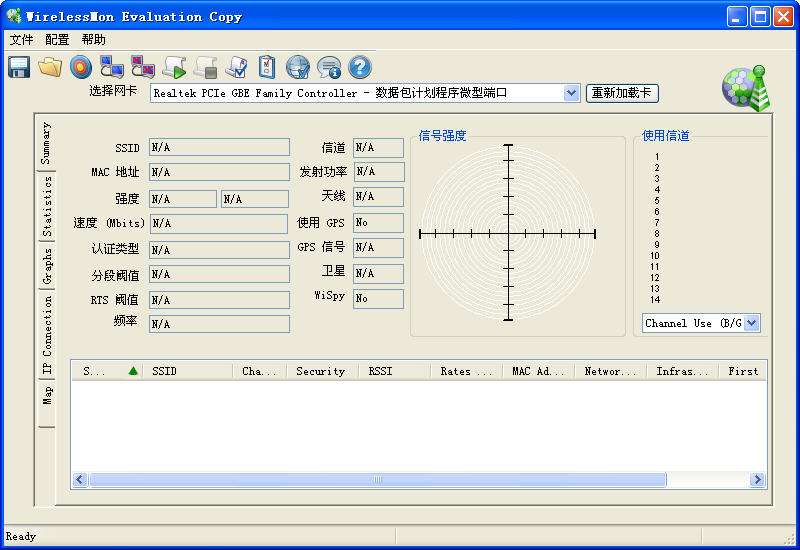Click the SSID field in summary
Screen dimensions: 800x550
coord(219,147)
